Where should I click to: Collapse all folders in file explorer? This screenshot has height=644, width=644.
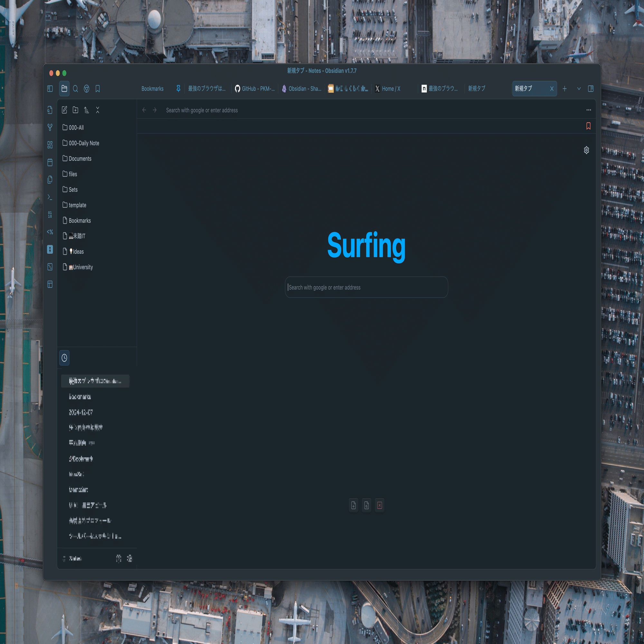coord(98,110)
